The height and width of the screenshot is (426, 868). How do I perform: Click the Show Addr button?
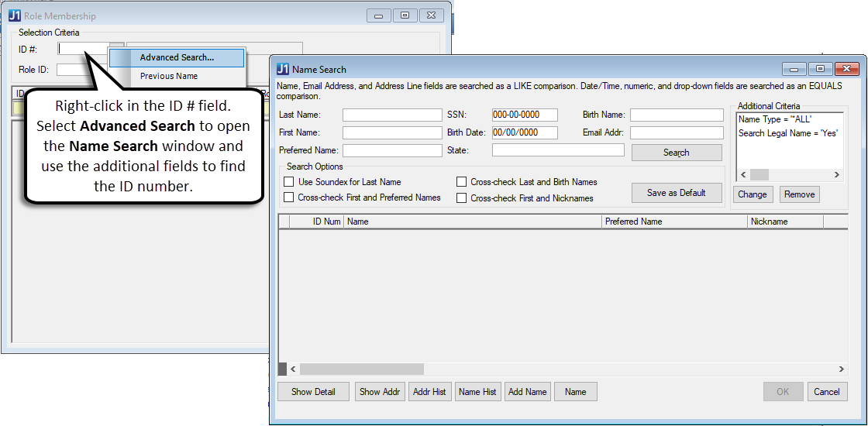coord(381,392)
